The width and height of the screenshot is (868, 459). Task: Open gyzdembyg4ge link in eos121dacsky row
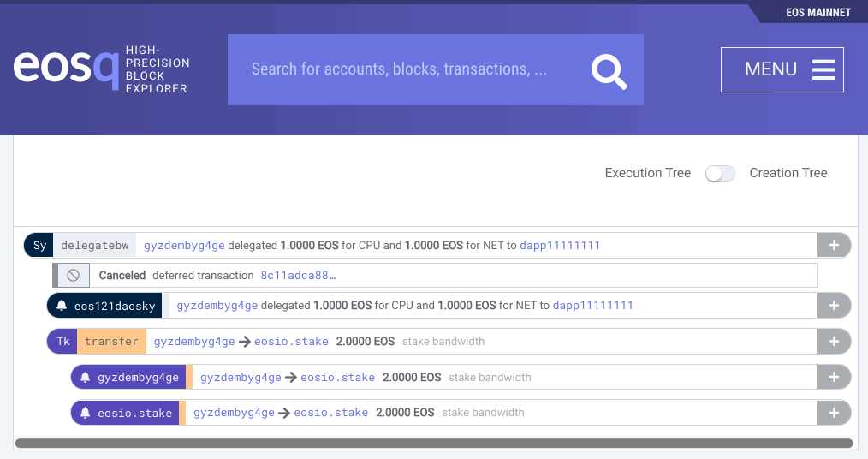coord(217,305)
